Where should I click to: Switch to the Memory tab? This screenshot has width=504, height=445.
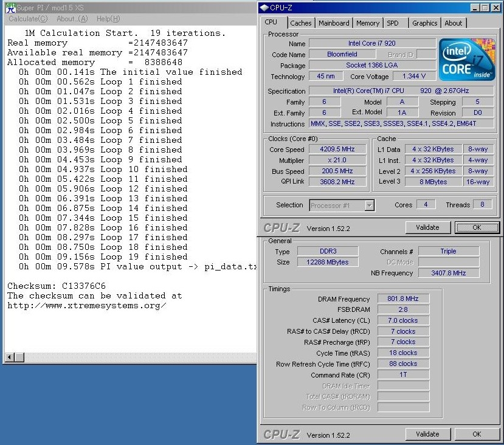(x=368, y=23)
